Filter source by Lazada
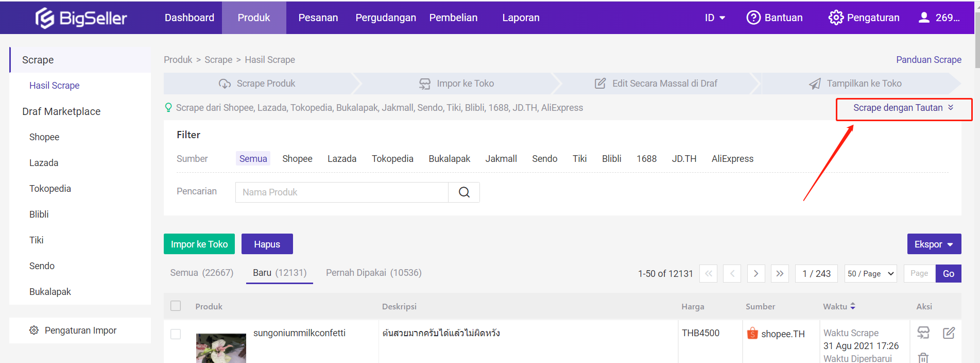Viewport: 980px width, 363px height. coord(342,159)
